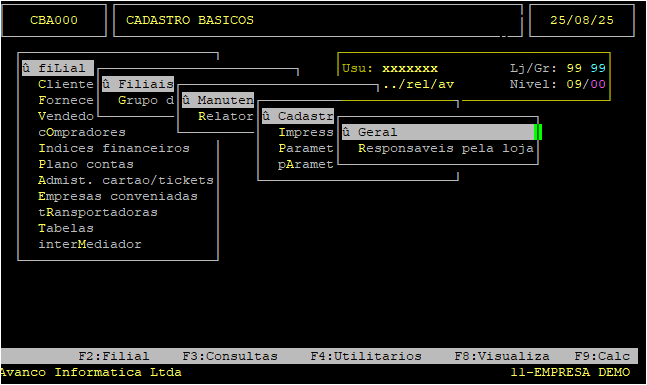Select tRansportadoras menu entry

pyautogui.click(x=98, y=213)
